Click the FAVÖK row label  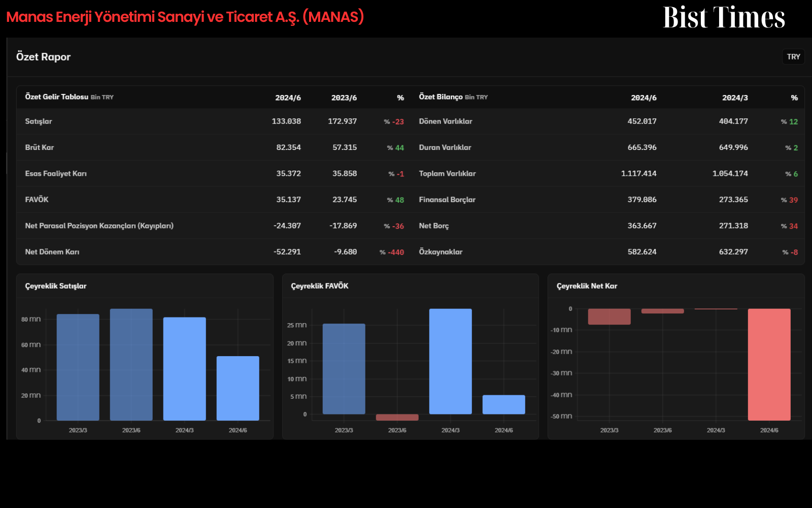pos(37,200)
